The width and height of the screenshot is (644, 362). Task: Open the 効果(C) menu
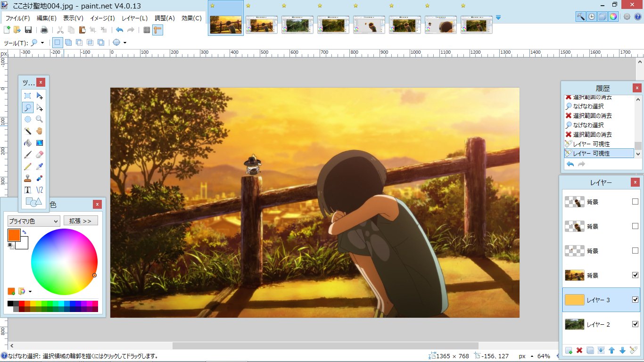tap(191, 18)
